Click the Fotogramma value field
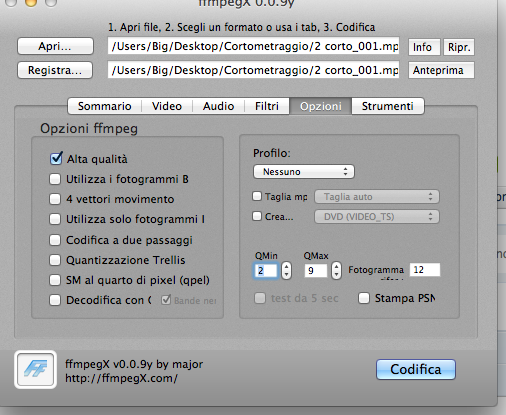The height and width of the screenshot is (415, 506). coord(425,270)
